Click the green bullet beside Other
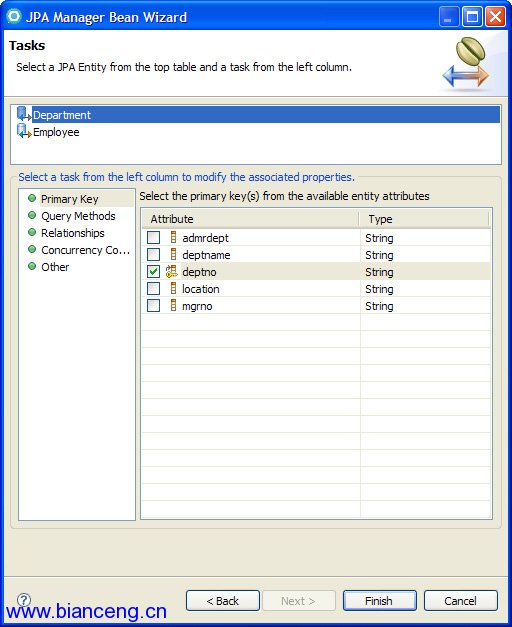The height and width of the screenshot is (627, 512). [32, 266]
